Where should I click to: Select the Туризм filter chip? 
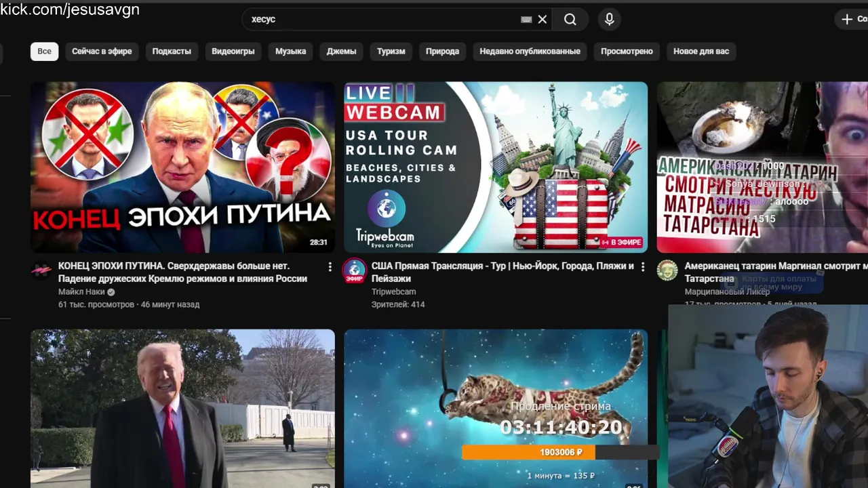(391, 51)
